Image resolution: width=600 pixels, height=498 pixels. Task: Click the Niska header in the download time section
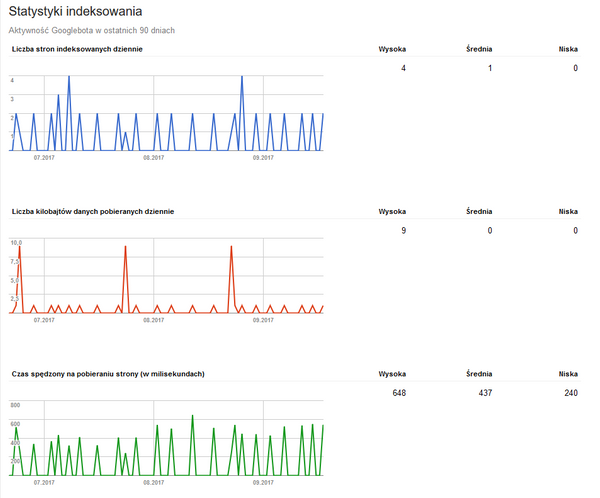click(568, 374)
